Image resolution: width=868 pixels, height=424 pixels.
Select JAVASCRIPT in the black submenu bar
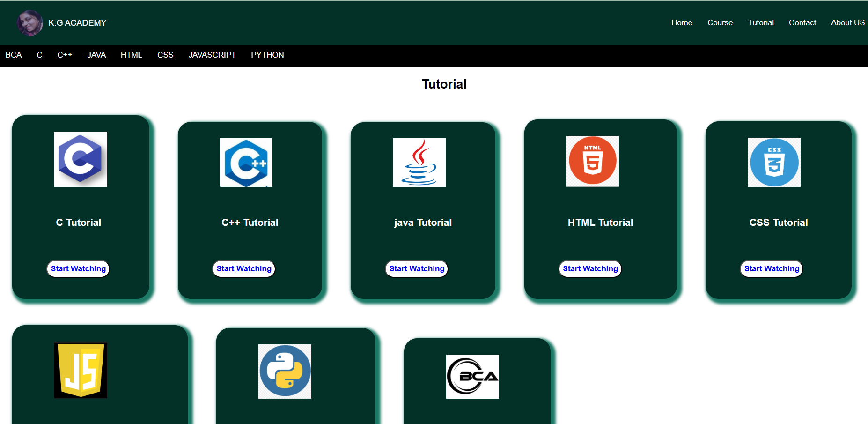point(212,55)
